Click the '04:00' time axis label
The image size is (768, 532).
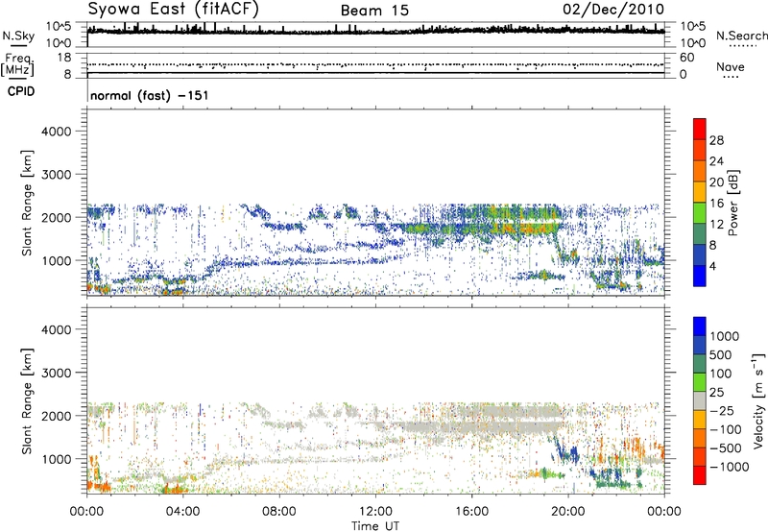click(x=182, y=512)
